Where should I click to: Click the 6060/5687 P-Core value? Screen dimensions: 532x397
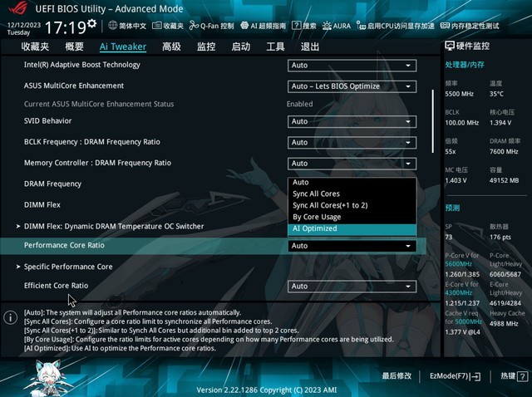(505, 274)
